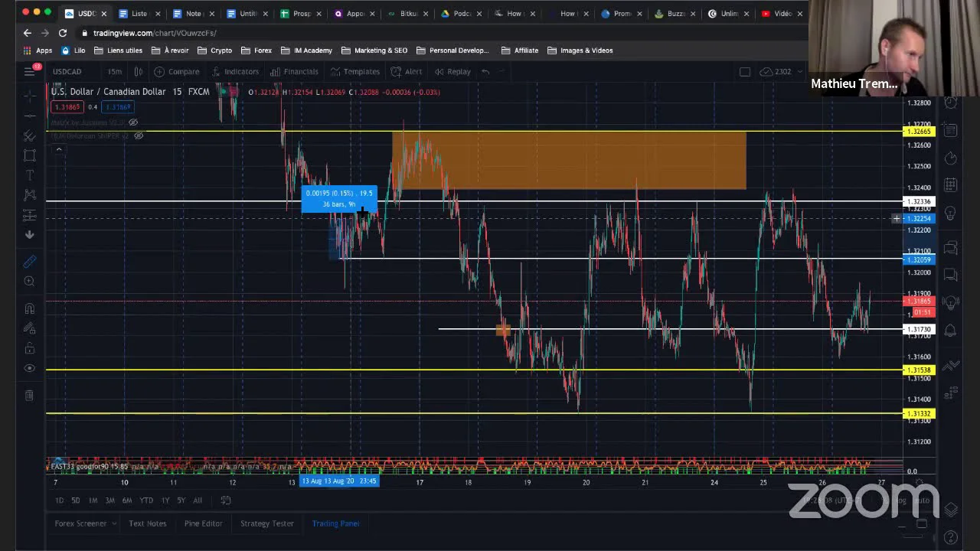Viewport: 980px width, 551px height.
Task: Click the Compare symbol button
Action: 176,71
